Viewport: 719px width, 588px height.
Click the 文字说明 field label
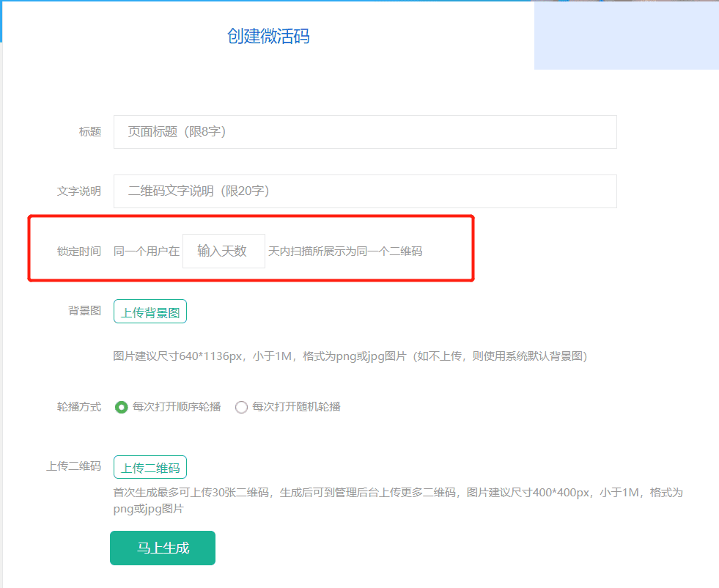[79, 191]
